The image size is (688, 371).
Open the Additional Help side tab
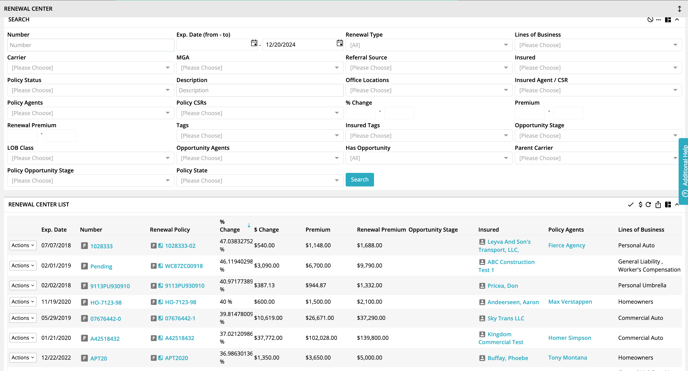point(683,171)
